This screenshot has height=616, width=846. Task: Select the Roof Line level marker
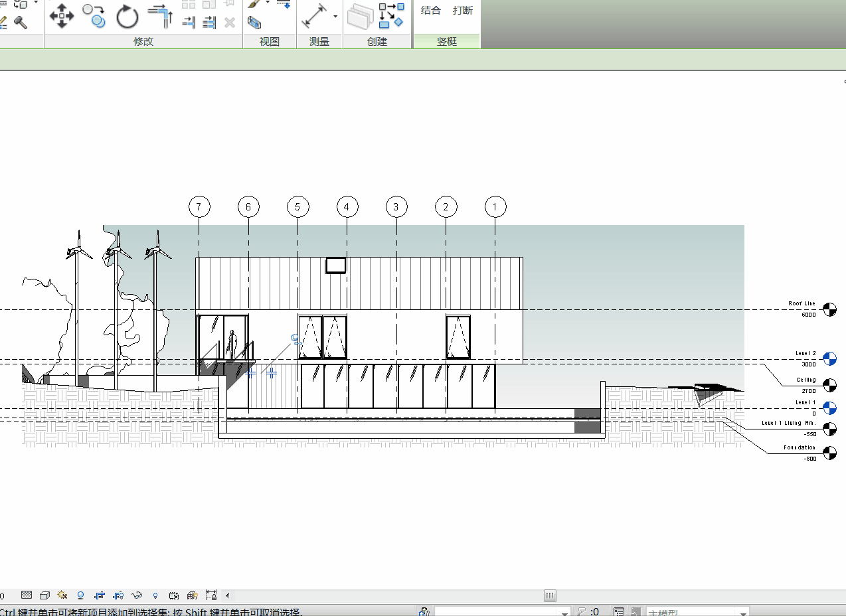pos(829,309)
